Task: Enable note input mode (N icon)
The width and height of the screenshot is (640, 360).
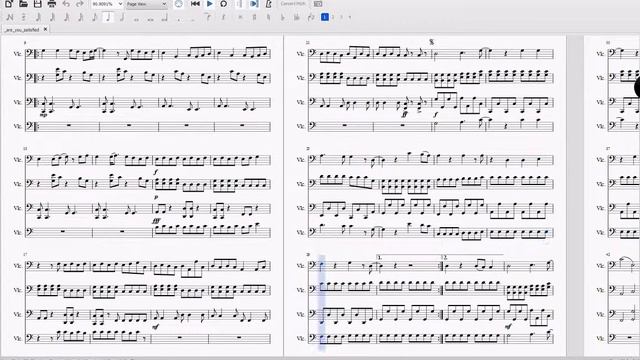Action: (x=10, y=17)
